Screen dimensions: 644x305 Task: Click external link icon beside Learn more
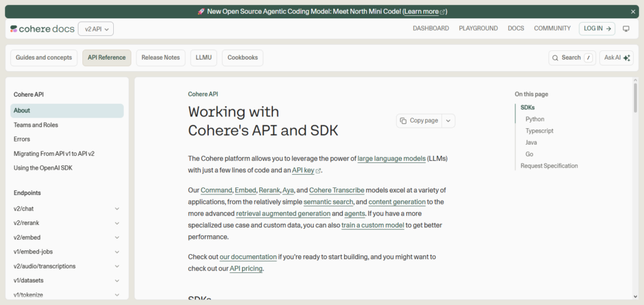[442, 12]
